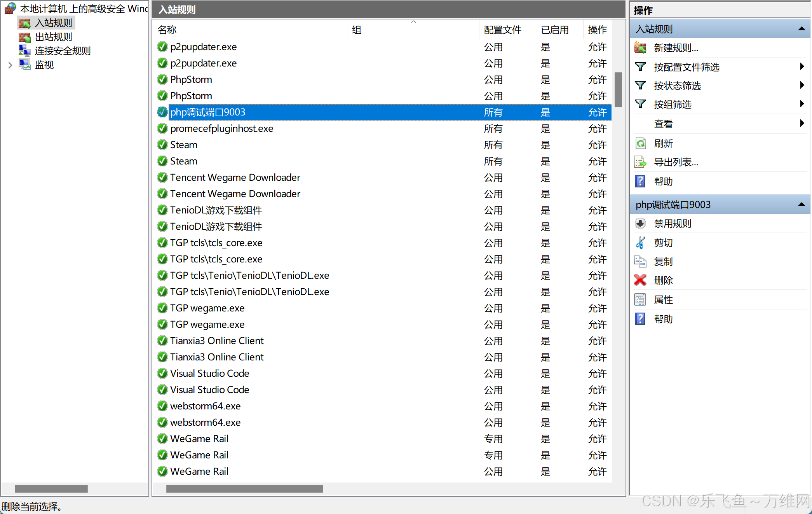The width and height of the screenshot is (812, 514).
Task: Sort by the 名称 (Name) column header
Action: pos(167,30)
